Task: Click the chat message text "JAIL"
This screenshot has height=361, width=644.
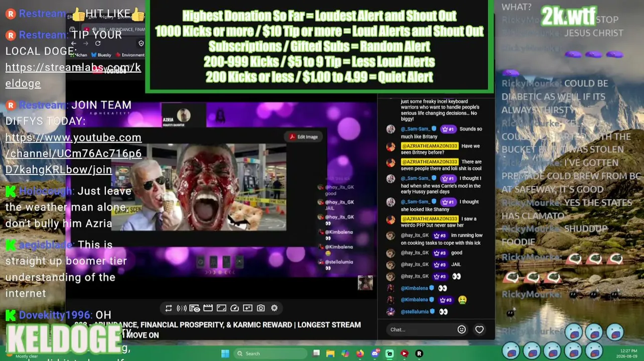Action: (456, 265)
